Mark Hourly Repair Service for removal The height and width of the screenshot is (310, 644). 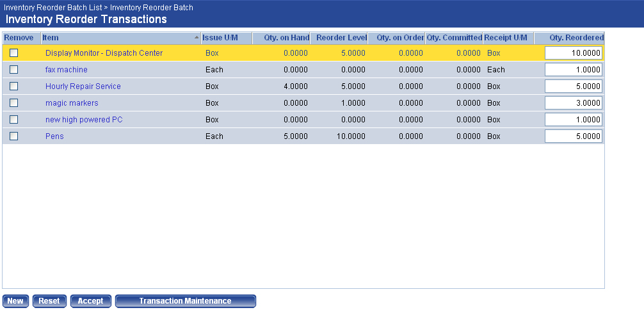(x=13, y=86)
